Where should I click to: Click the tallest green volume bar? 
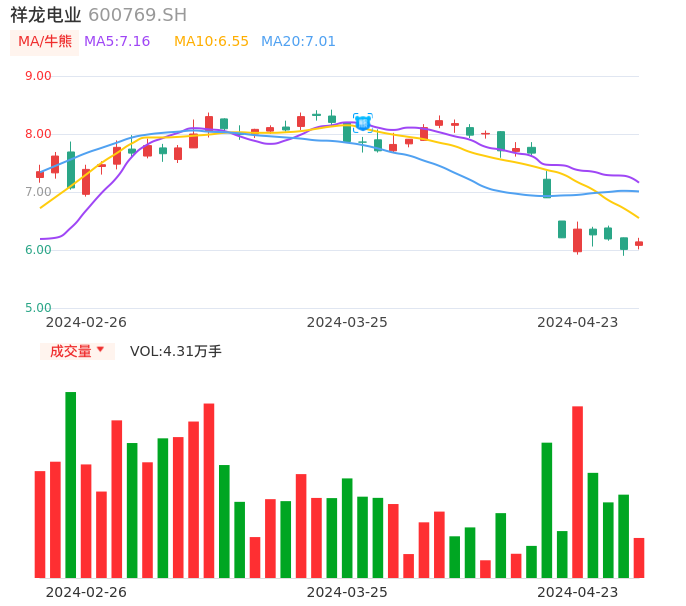71,484
